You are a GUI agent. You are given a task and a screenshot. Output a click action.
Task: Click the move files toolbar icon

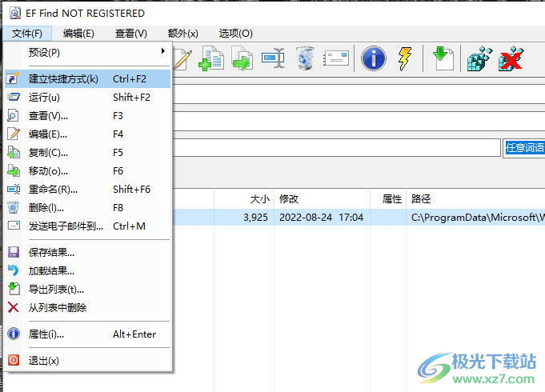[242, 58]
